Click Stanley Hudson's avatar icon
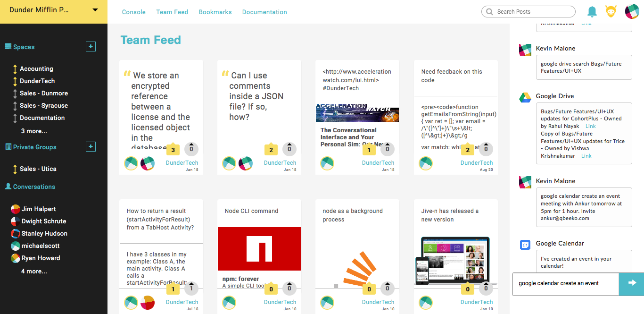 click(16, 233)
